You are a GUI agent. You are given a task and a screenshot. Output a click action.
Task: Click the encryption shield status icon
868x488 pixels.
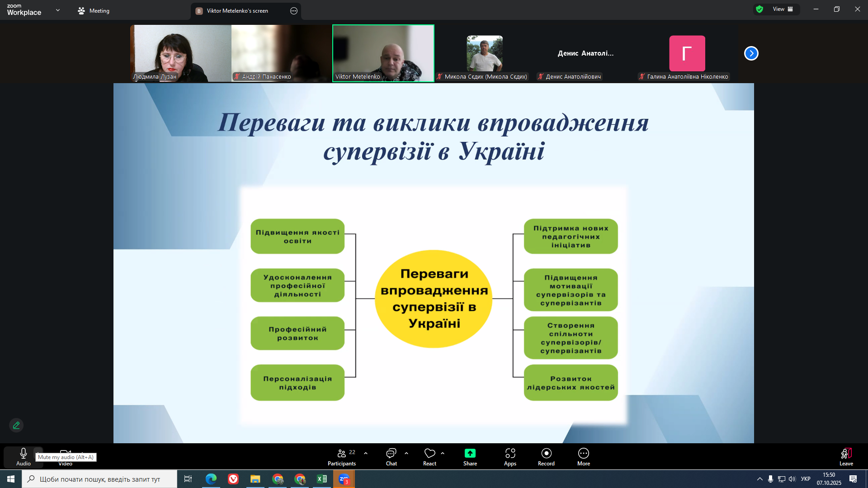[x=759, y=9]
